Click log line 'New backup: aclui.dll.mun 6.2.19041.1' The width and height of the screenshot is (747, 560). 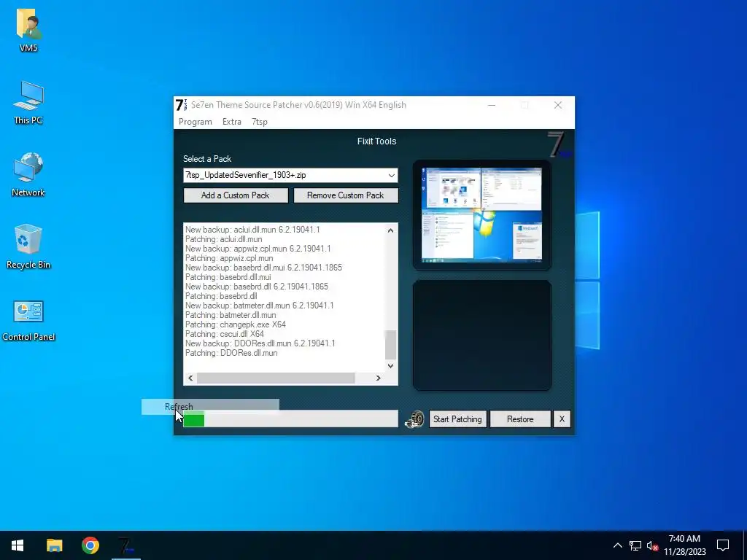(252, 230)
